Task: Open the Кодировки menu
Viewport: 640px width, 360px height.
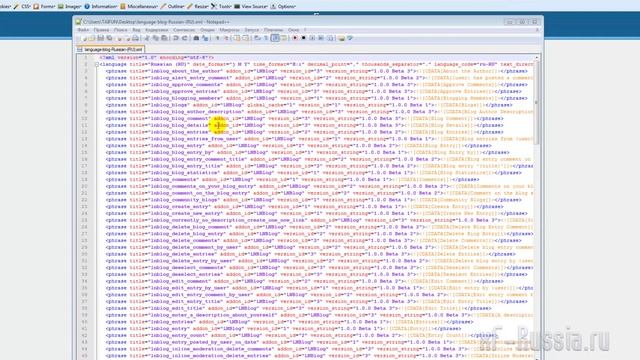Action: coord(157,30)
